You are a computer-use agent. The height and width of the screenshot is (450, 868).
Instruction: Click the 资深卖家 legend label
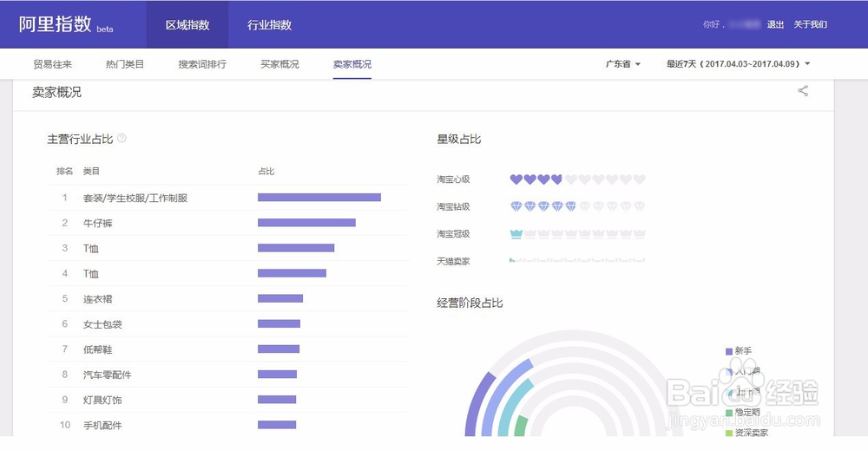point(751,433)
